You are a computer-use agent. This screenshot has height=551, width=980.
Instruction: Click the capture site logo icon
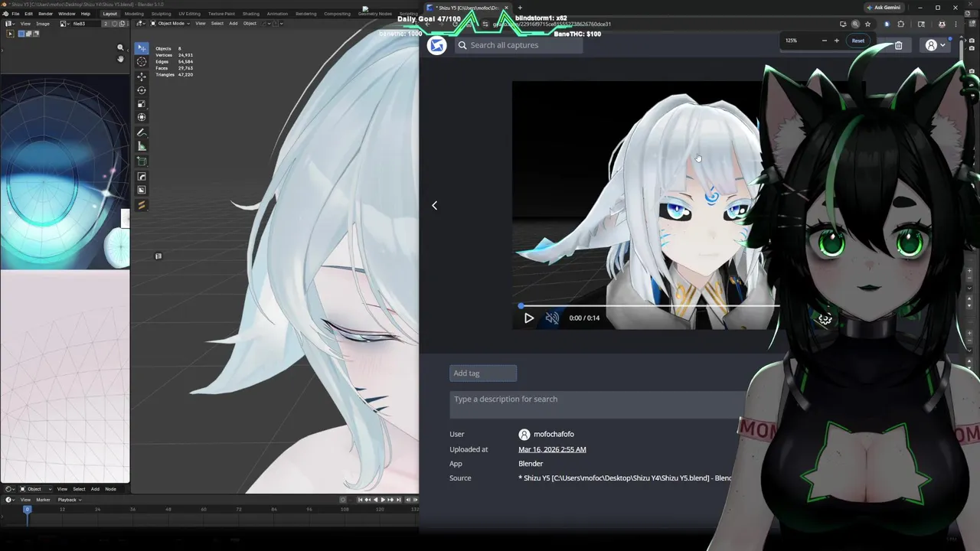click(436, 45)
